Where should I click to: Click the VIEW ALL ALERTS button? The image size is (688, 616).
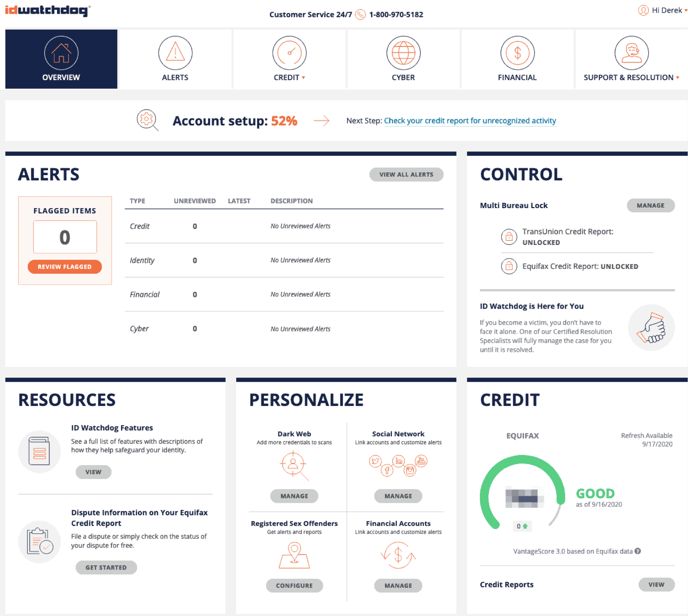click(406, 174)
